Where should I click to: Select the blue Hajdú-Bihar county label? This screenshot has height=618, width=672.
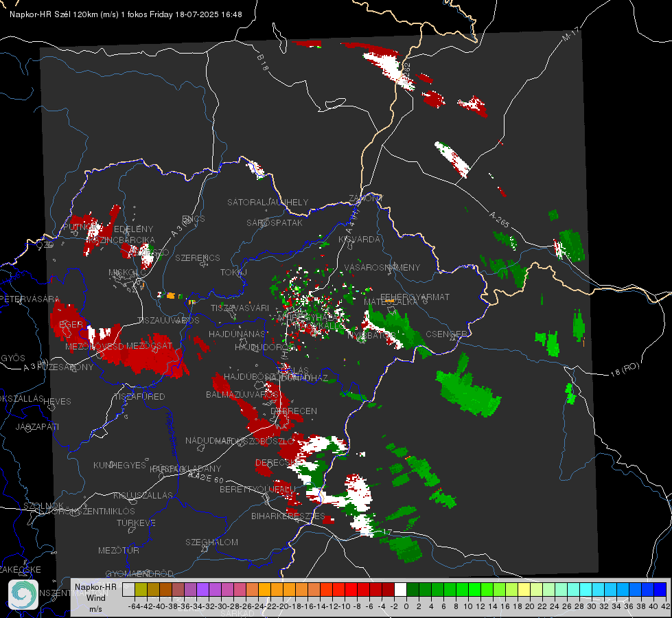coord(172,433)
